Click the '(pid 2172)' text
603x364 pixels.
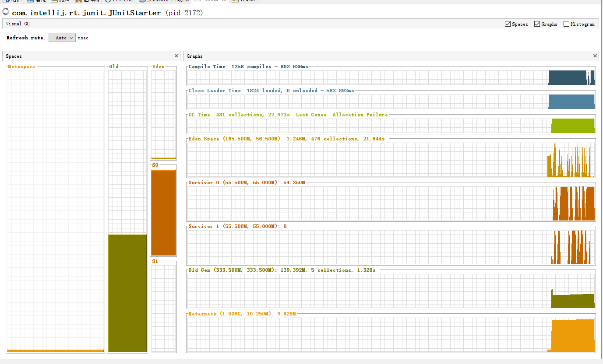coord(184,13)
